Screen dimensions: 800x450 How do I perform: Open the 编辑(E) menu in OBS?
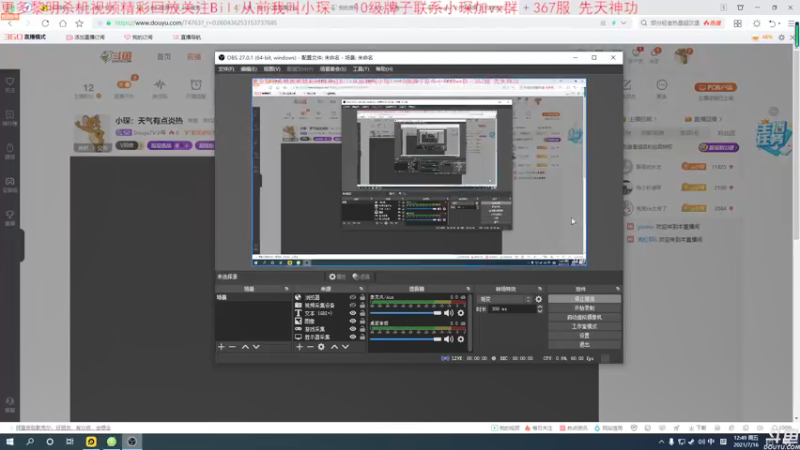248,69
